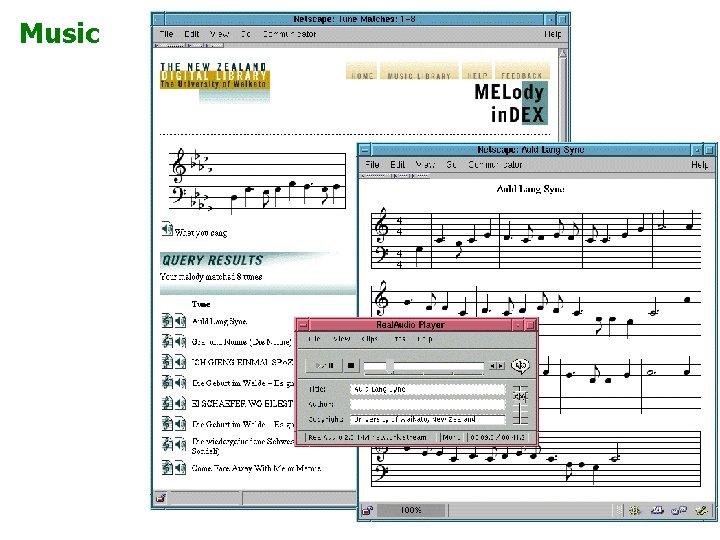The image size is (720, 540).
Task: Open the EI SCHAEFER WO EILEST link
Action: 242,403
